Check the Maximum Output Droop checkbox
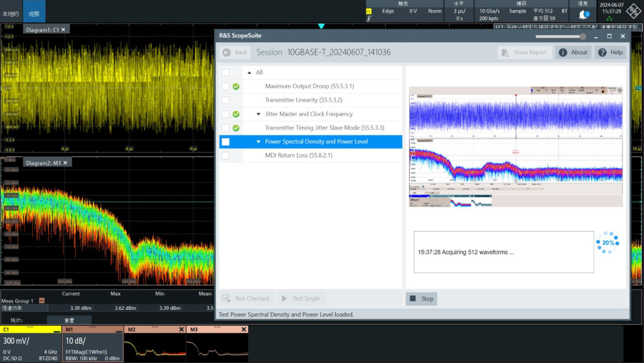 (x=225, y=87)
